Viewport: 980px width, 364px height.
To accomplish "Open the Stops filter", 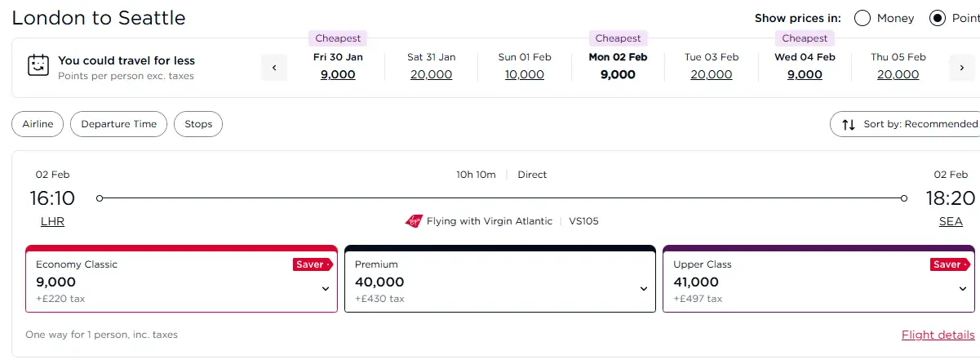I will 198,124.
